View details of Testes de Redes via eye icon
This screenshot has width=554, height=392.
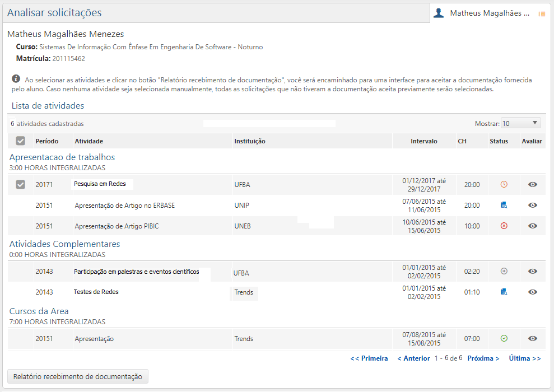(x=533, y=292)
